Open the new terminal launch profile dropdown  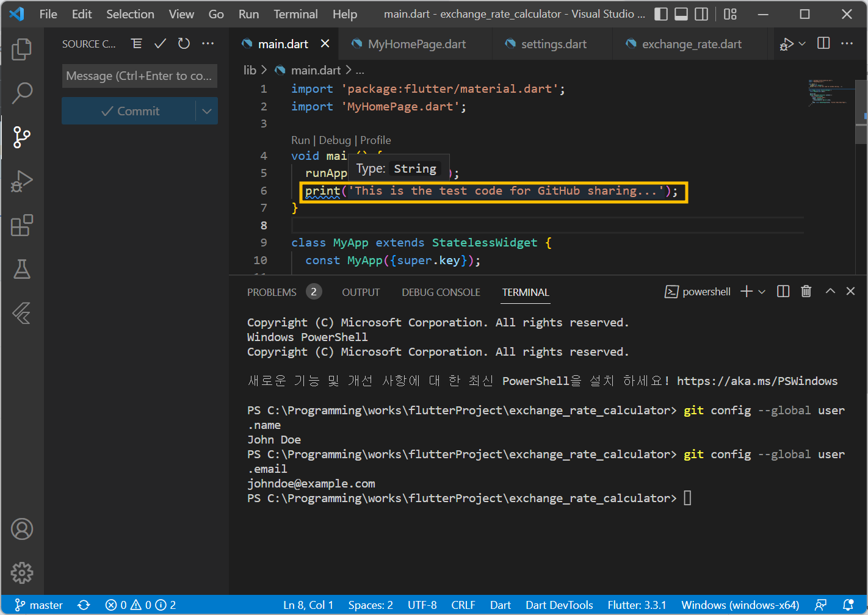pyautogui.click(x=762, y=292)
